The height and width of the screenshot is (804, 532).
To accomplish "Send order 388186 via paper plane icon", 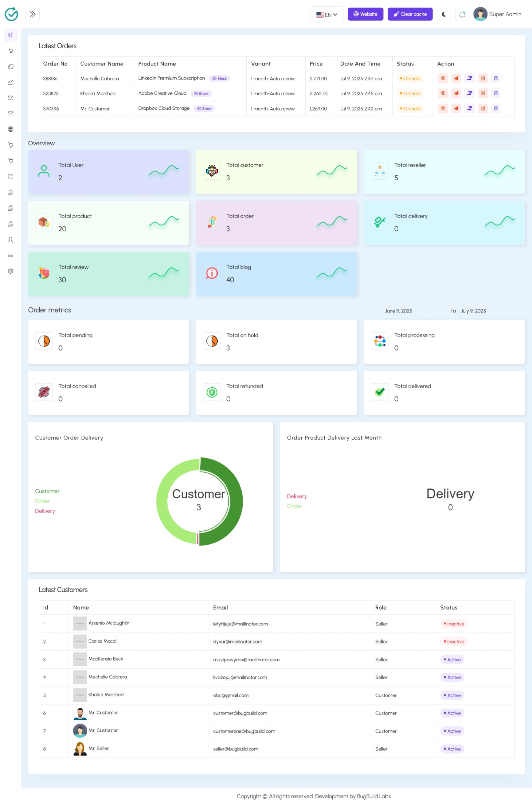I will [x=456, y=79].
